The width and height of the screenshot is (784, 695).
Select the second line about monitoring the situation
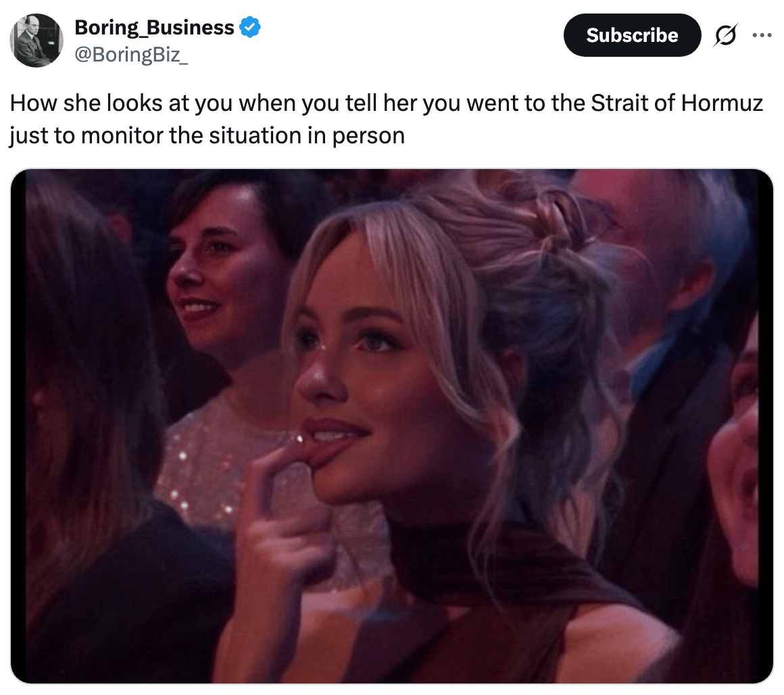[x=207, y=135]
